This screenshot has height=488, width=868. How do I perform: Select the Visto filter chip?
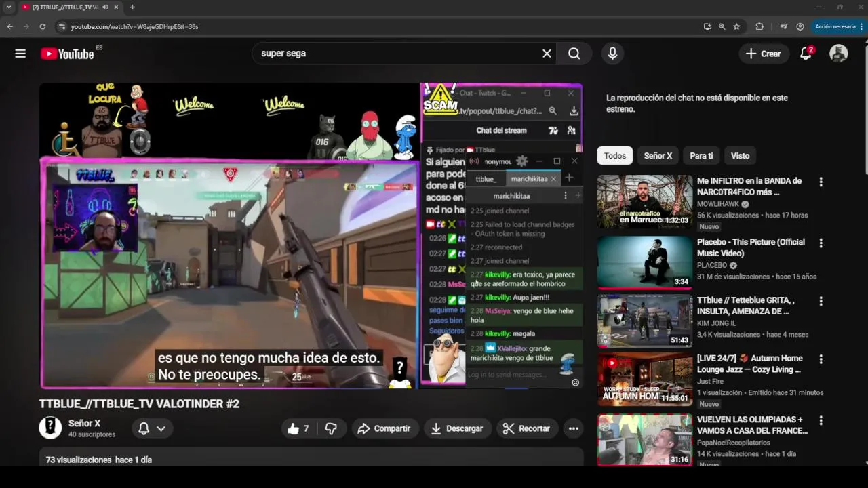coord(740,156)
